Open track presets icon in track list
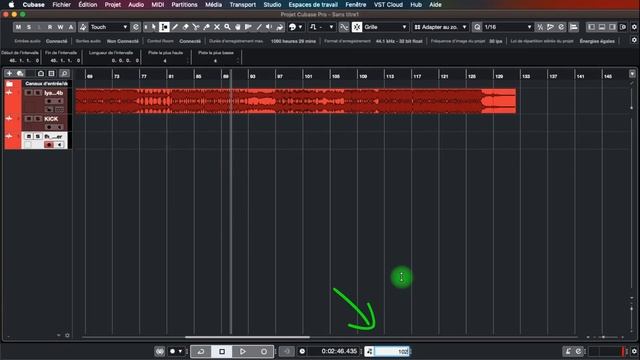Viewport: 640px width, 360px height. click(x=20, y=73)
